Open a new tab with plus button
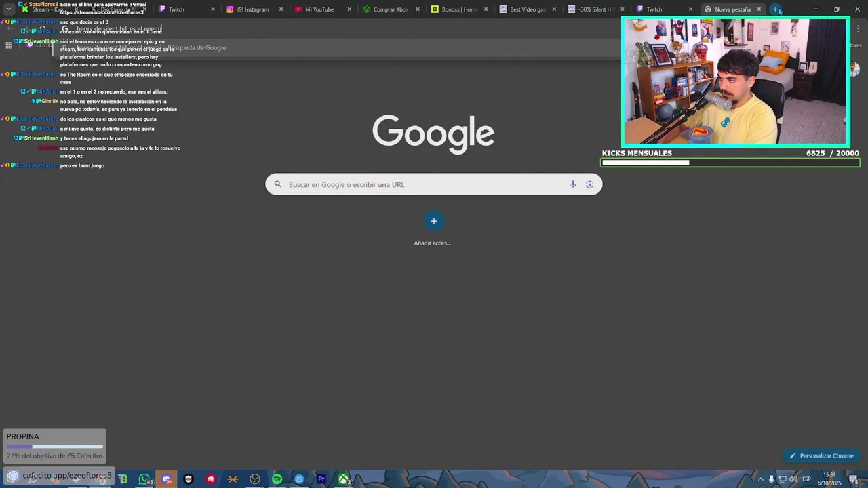The width and height of the screenshot is (868, 488). (x=775, y=9)
